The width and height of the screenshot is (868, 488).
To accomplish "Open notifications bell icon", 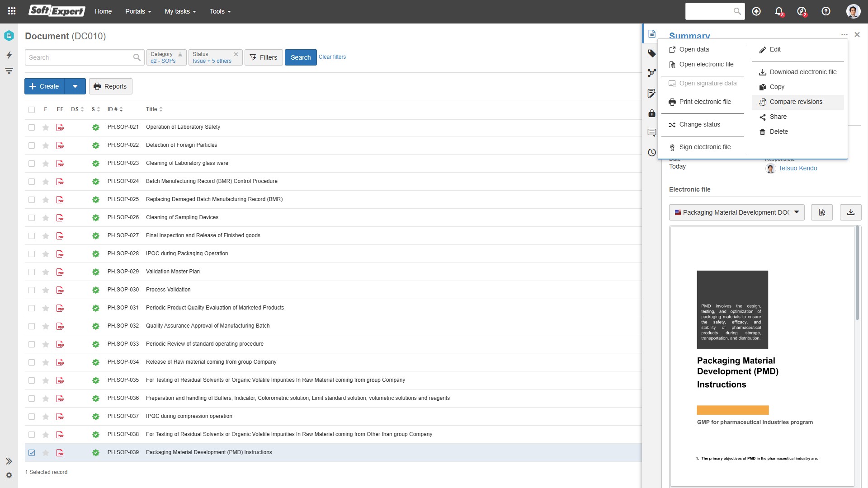I will 779,12.
